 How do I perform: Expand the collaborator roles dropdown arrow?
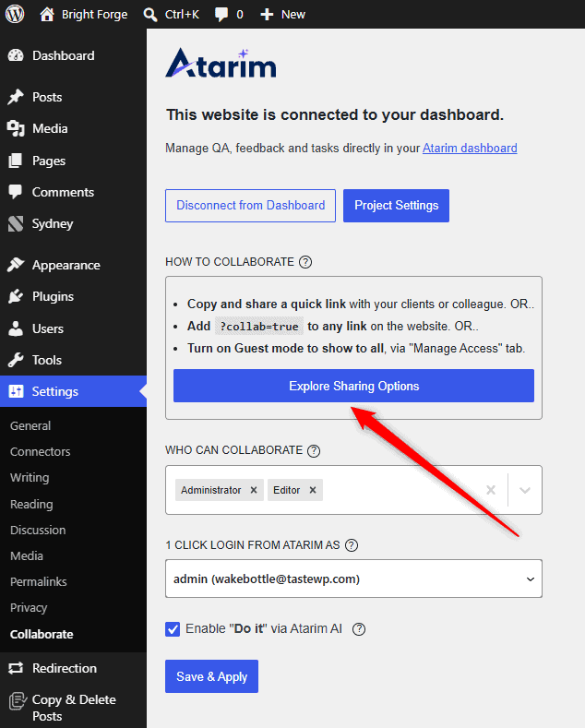[525, 490]
